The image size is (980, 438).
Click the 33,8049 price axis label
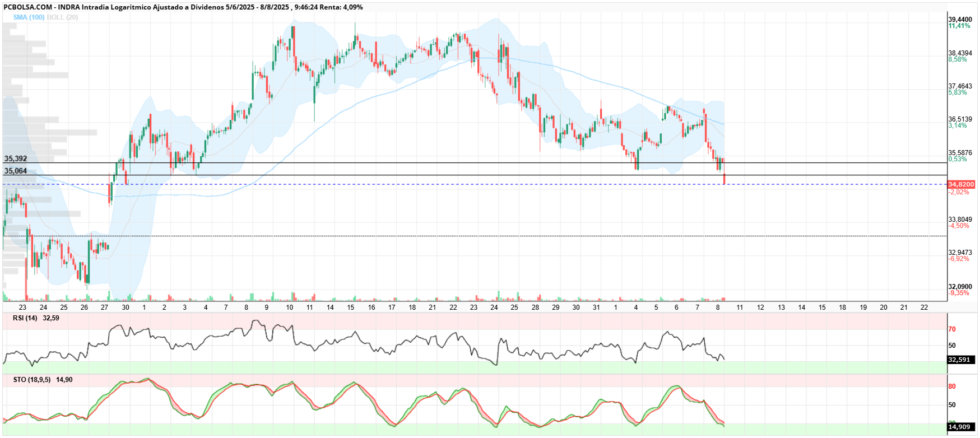pyautogui.click(x=960, y=220)
